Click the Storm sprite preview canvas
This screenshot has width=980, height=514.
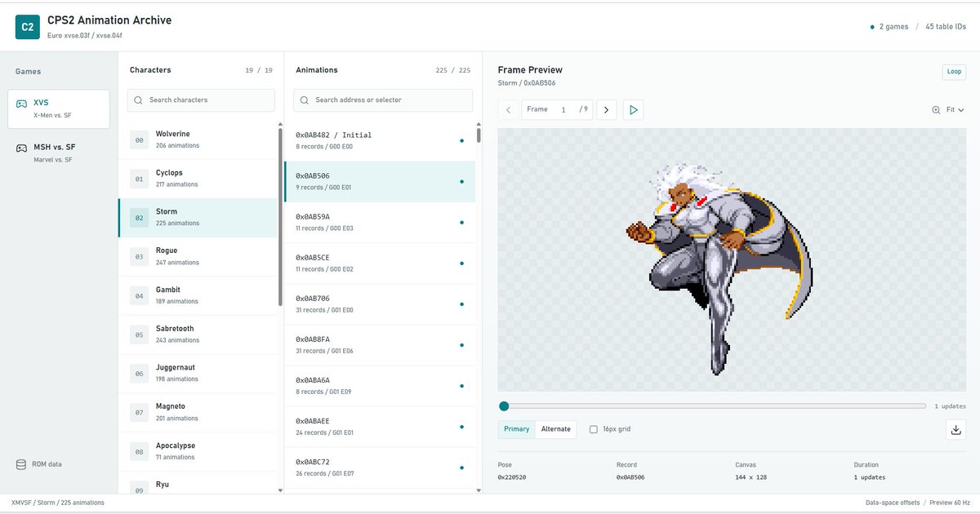[733, 259]
